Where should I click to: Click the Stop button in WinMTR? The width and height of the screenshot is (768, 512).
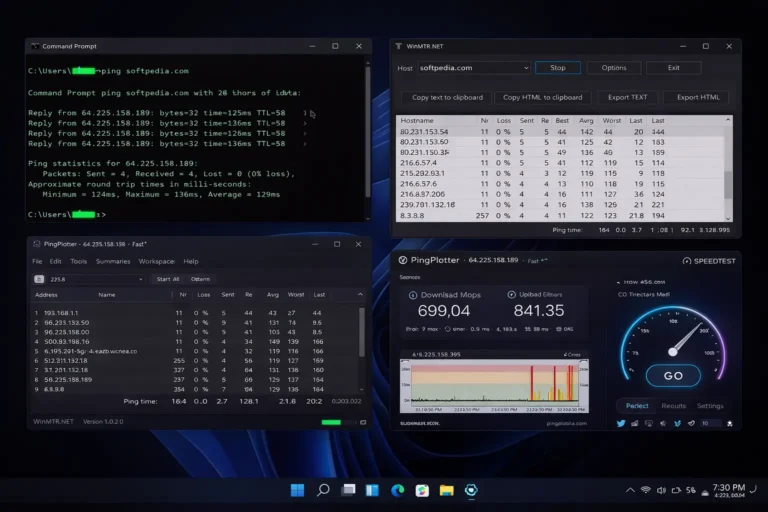(x=558, y=68)
